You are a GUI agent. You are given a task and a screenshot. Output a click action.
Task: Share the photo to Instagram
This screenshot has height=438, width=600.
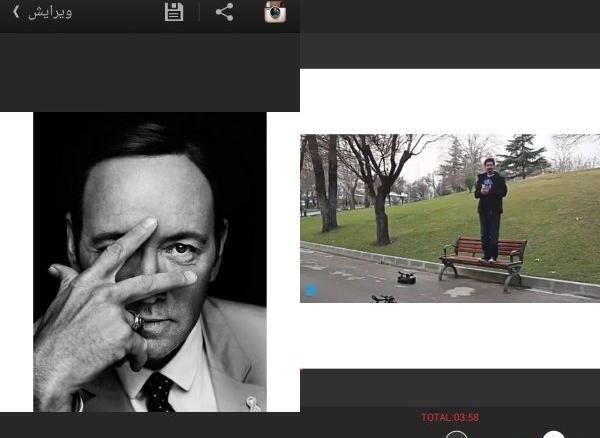(275, 12)
